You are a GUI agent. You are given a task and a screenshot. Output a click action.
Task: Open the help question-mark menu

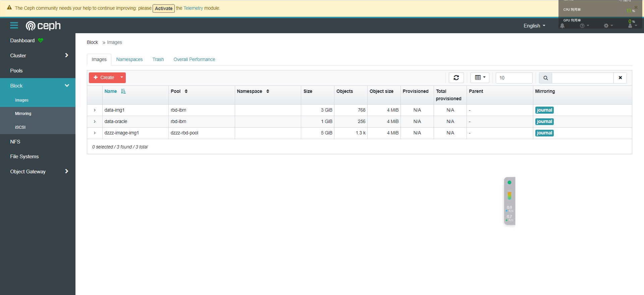pyautogui.click(x=584, y=26)
